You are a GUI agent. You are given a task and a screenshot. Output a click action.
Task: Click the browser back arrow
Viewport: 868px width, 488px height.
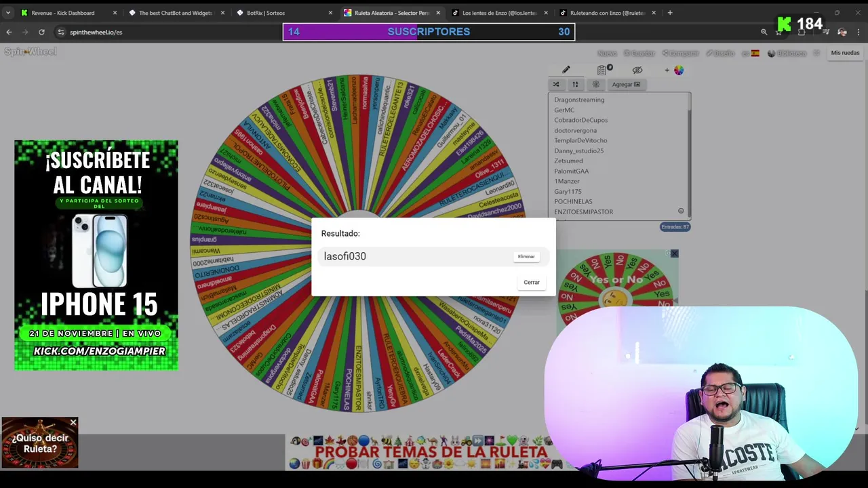point(9,32)
